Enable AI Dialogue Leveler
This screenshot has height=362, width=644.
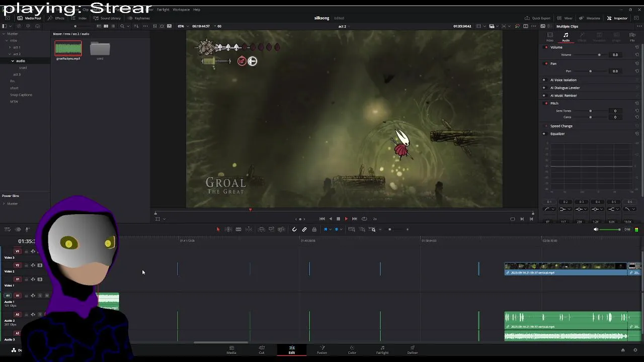(x=544, y=87)
